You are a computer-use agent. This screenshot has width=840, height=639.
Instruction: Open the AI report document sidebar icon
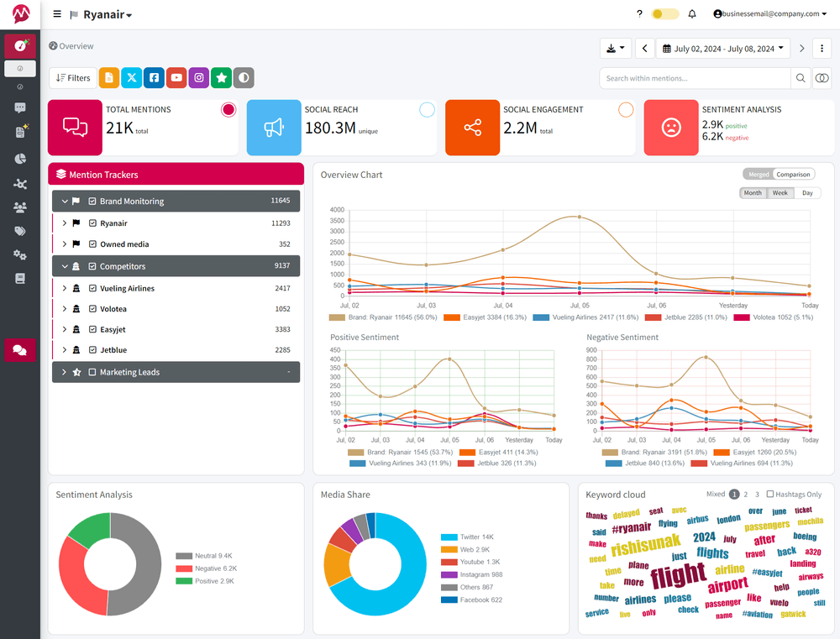(x=20, y=132)
